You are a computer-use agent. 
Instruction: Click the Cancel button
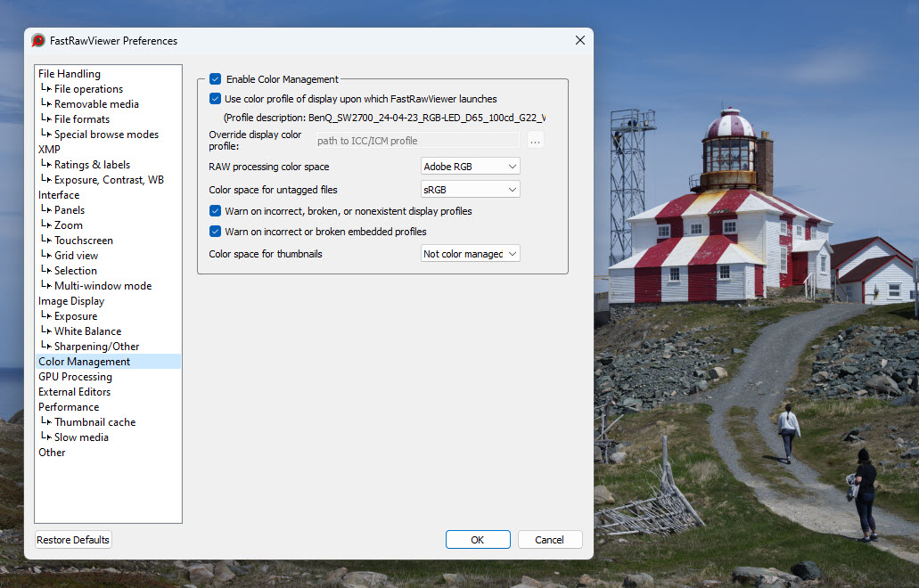click(549, 540)
